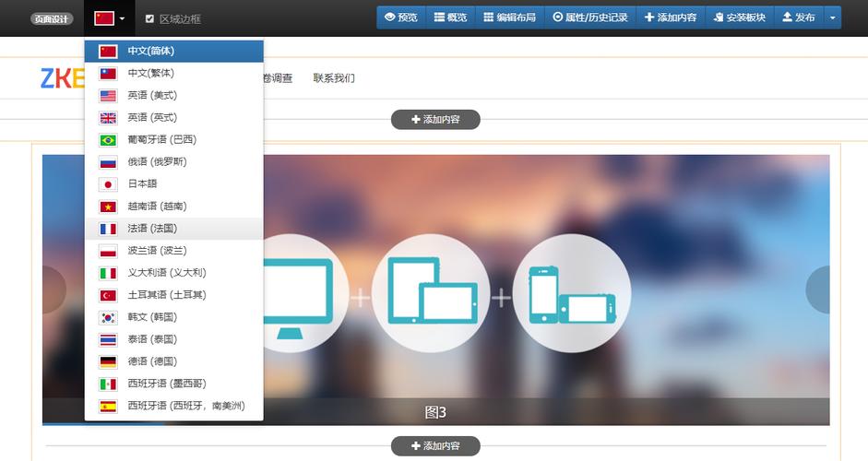Click the Thailand flag icon

tap(108, 339)
